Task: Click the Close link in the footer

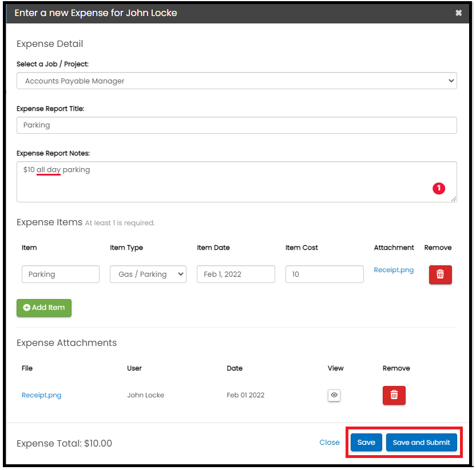Action: pos(330,443)
